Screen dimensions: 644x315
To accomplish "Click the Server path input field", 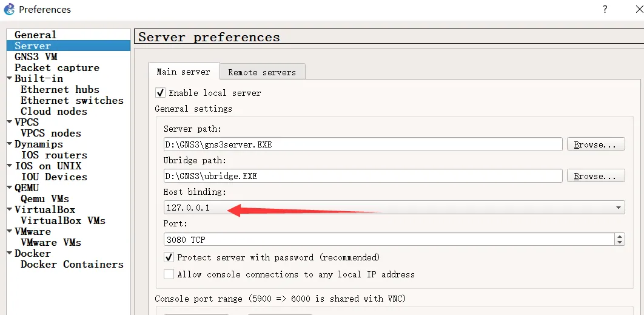I will coord(363,144).
